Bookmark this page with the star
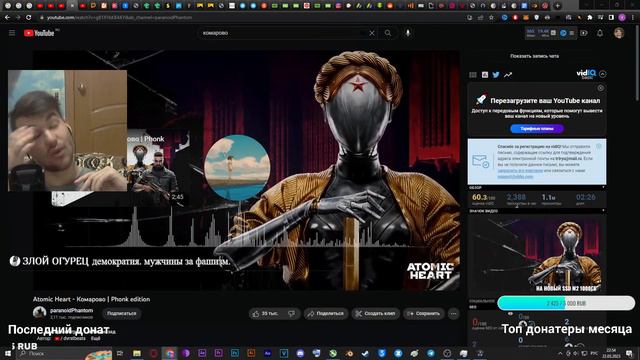Viewport: 640px width, 360px height. coord(491,18)
